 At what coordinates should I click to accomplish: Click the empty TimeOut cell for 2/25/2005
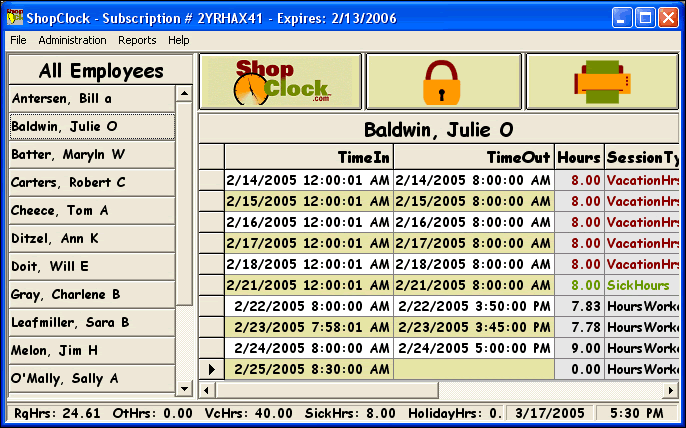click(x=474, y=369)
